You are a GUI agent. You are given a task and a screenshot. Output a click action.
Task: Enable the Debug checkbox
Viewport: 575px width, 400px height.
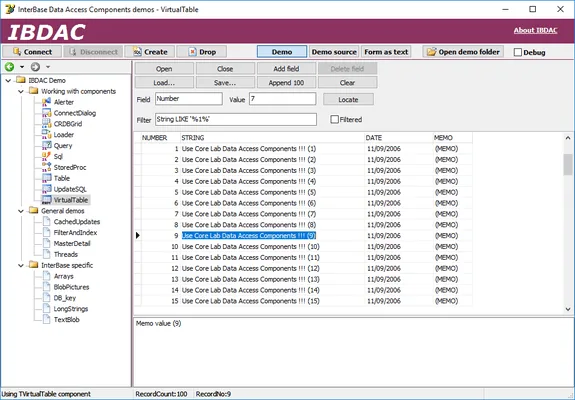[518, 52]
